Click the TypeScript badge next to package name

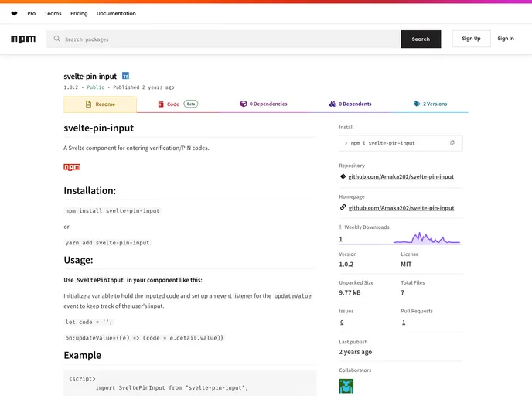125,76
